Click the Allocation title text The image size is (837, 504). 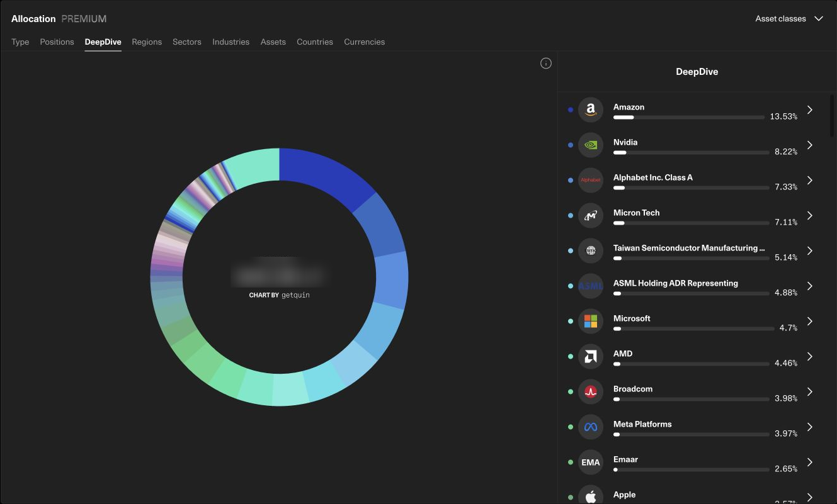tap(33, 19)
